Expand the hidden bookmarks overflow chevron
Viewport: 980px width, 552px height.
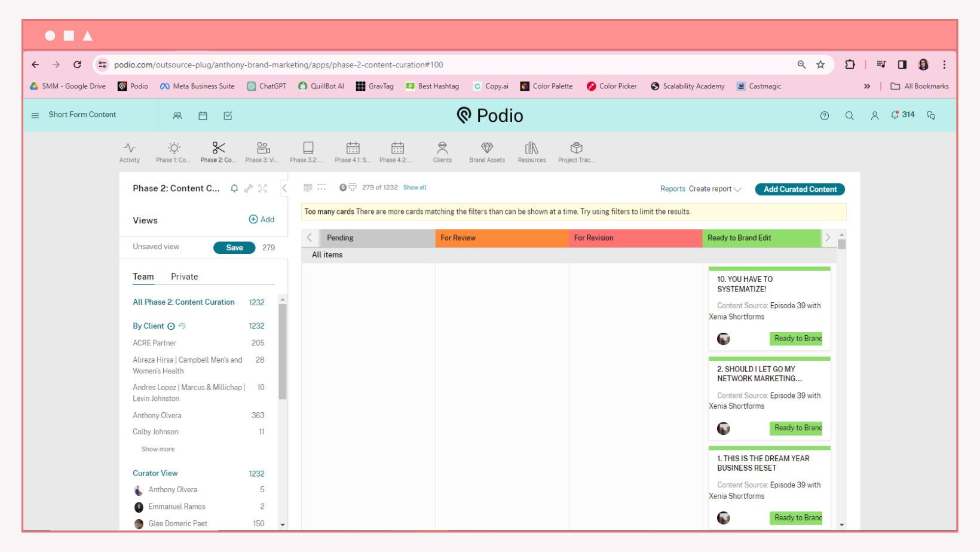(x=867, y=86)
